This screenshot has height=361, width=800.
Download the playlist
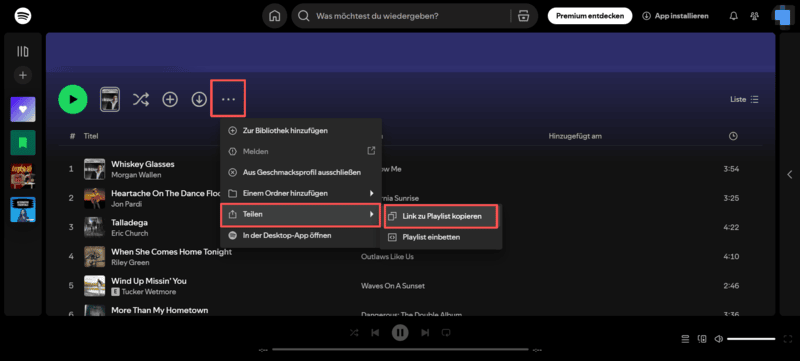click(x=199, y=99)
